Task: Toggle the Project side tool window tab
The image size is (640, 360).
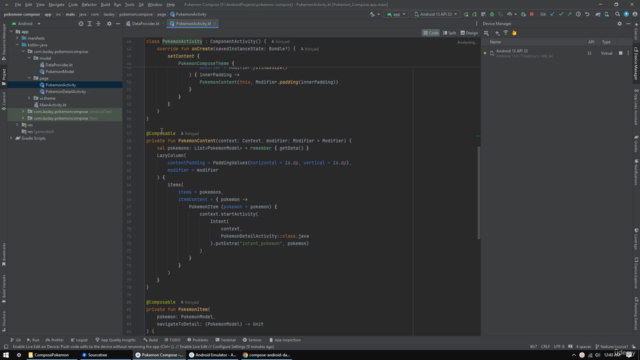Action: coord(4,77)
